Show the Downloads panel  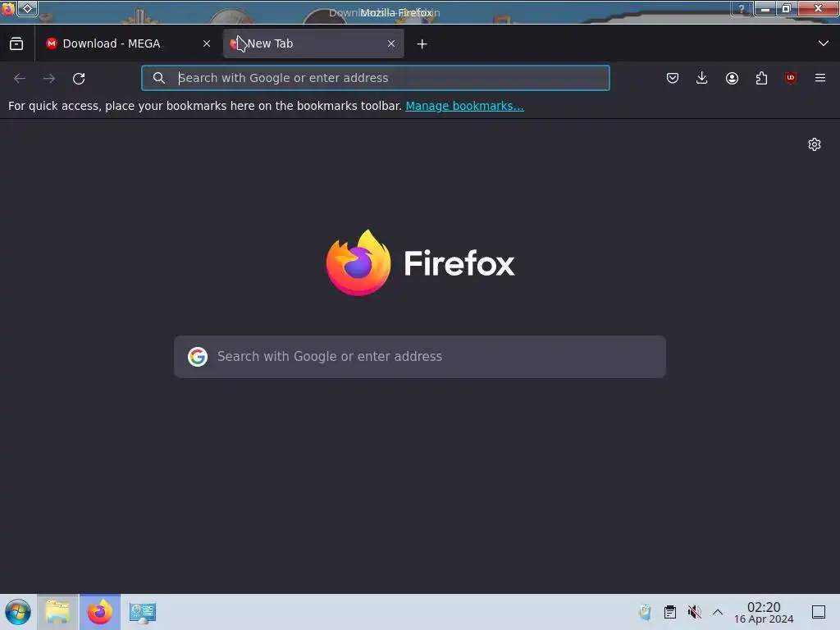pyautogui.click(x=702, y=78)
